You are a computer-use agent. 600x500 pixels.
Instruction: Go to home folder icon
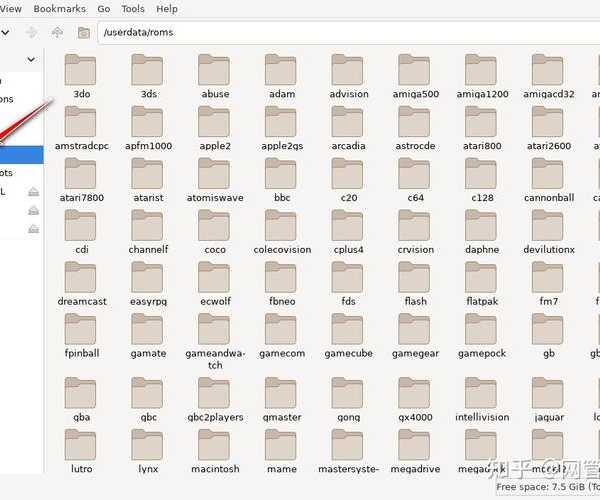coord(84,33)
